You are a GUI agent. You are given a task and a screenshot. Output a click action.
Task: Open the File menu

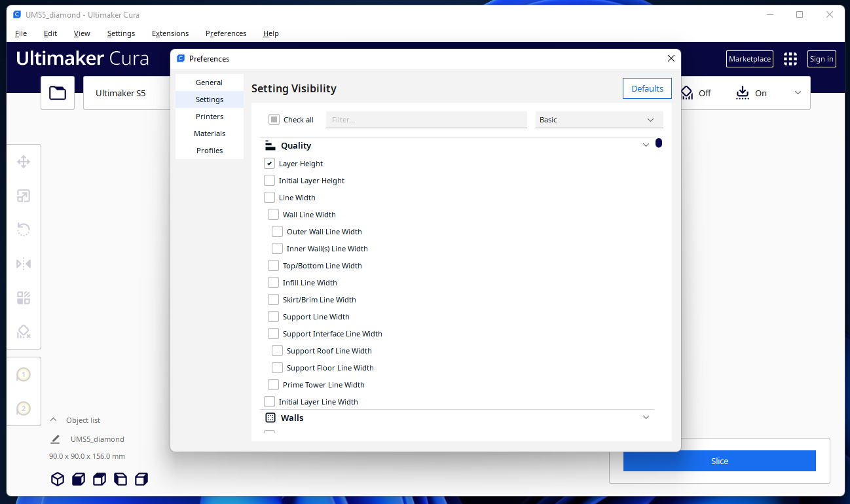pos(21,33)
